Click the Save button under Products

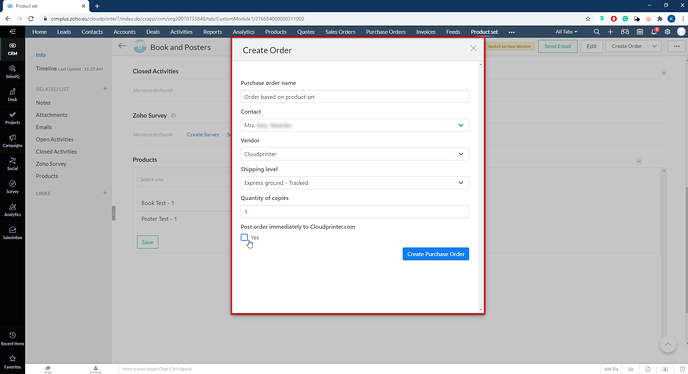[147, 242]
